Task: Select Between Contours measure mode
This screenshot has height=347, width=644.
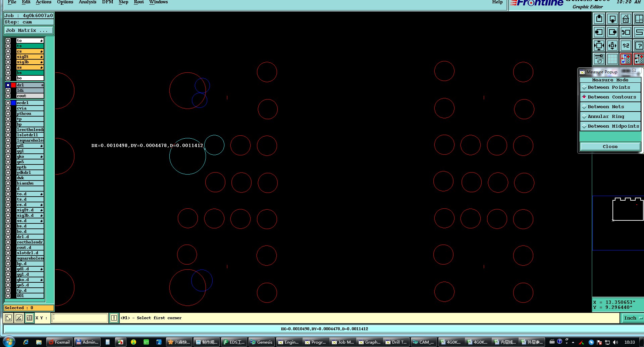Action: 610,97
